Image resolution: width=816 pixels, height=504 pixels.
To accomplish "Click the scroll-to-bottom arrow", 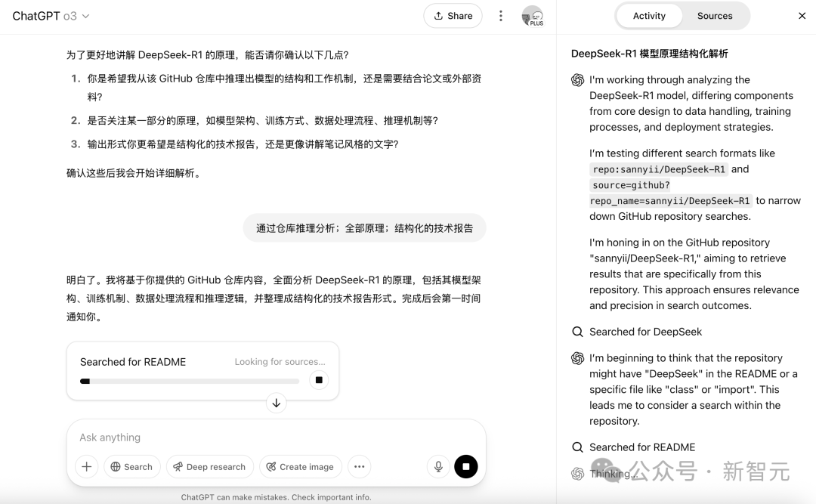I will coord(277,403).
